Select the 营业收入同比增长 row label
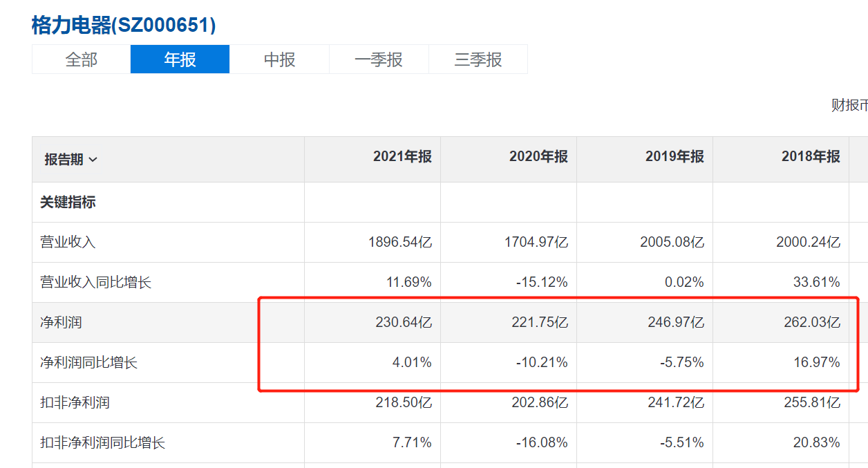The width and height of the screenshot is (868, 468). [95, 282]
